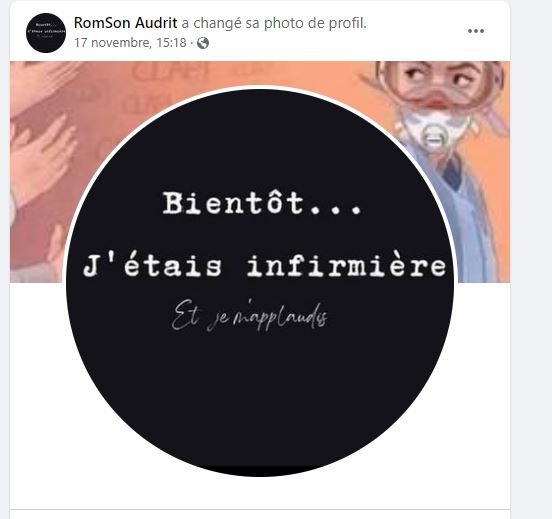Click the handwritten 'Et je m'applaudis' text
552x519 pixels.
[250, 314]
